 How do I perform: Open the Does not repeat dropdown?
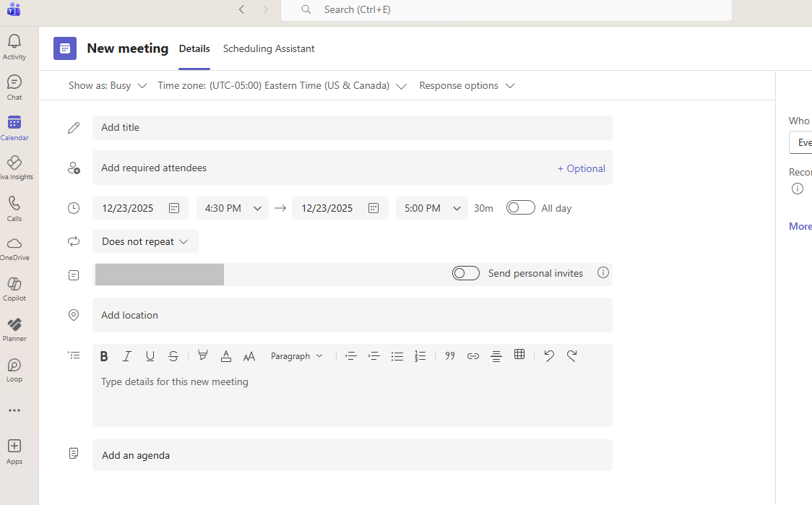click(145, 241)
